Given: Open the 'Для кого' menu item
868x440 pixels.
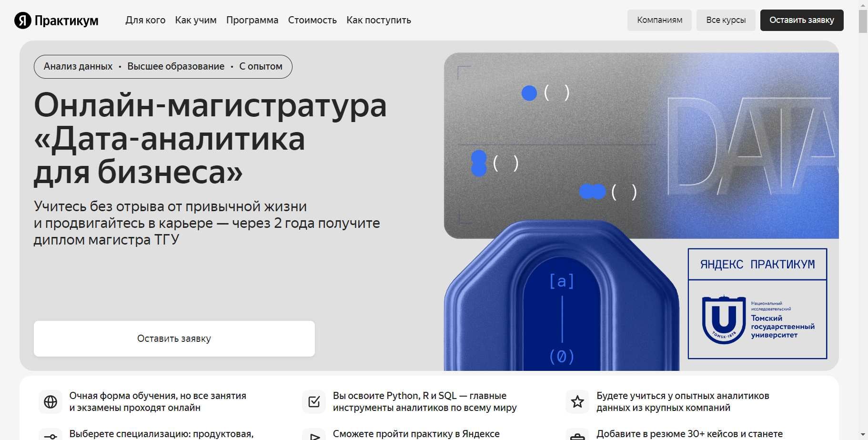Looking at the screenshot, I should point(145,20).
